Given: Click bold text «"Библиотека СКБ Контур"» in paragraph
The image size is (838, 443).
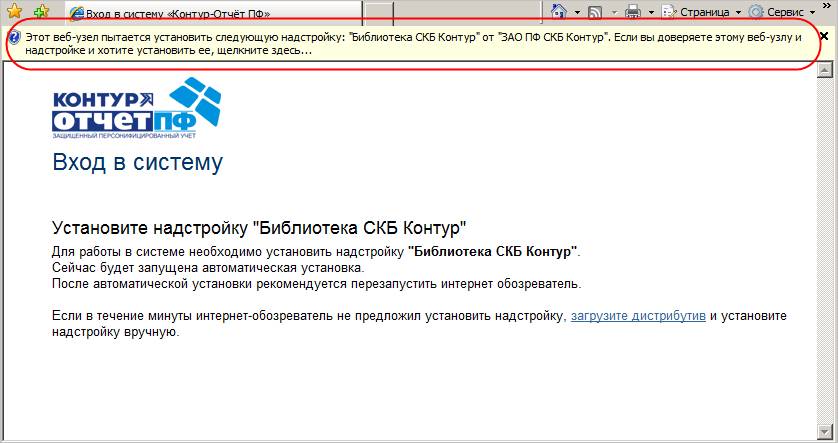Looking at the screenshot, I should tap(492, 252).
